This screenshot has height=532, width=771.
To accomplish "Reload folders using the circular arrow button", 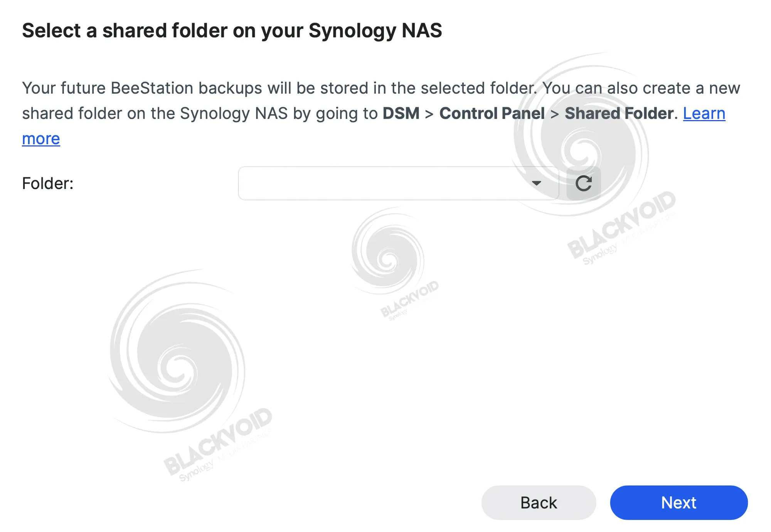I will pos(583,184).
